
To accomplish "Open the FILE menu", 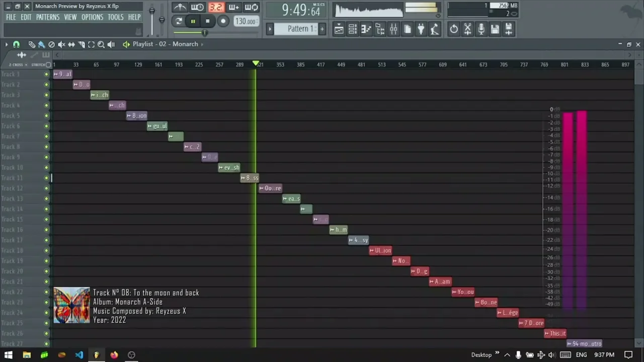I will point(11,17).
